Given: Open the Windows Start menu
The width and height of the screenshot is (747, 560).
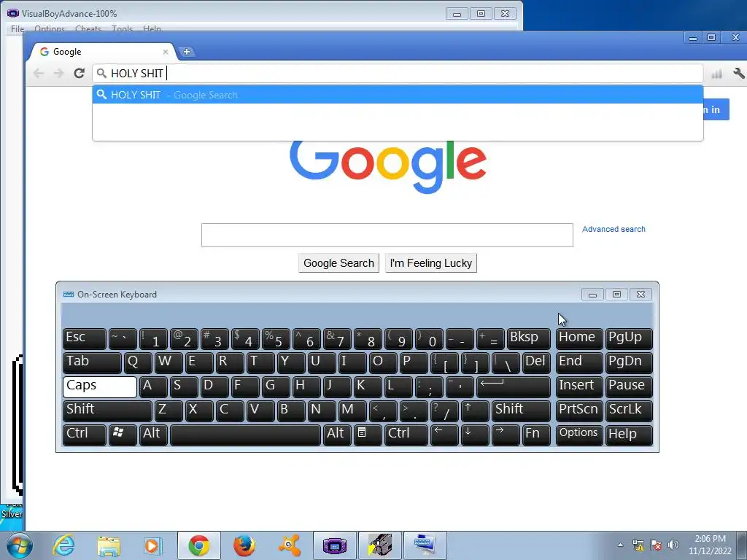Looking at the screenshot, I should point(20,545).
